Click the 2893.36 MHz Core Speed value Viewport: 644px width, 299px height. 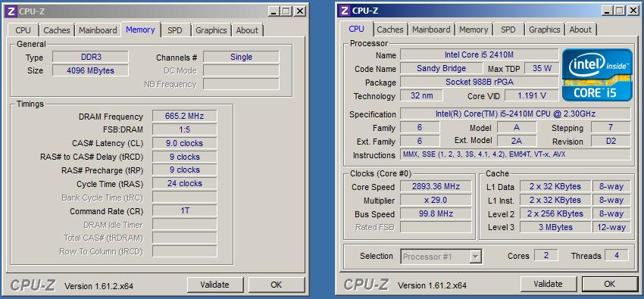coord(436,187)
